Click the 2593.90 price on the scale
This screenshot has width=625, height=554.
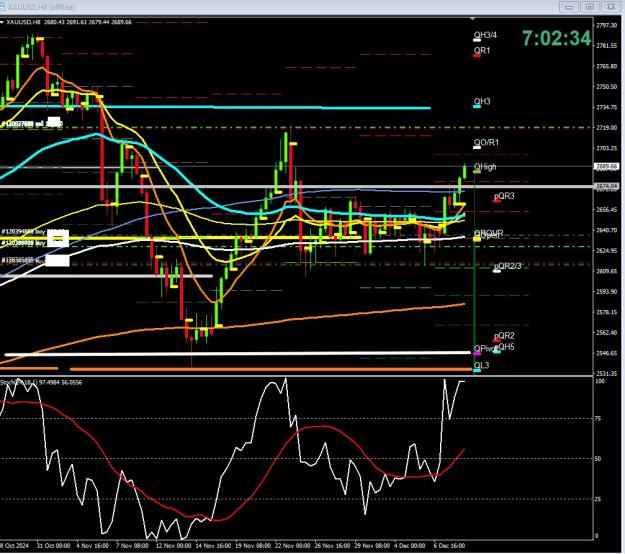point(607,291)
